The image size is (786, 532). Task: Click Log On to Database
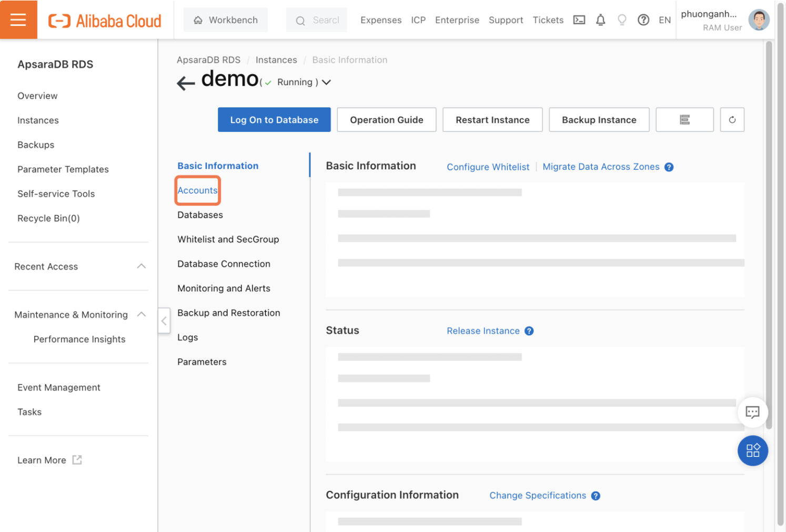coord(274,119)
